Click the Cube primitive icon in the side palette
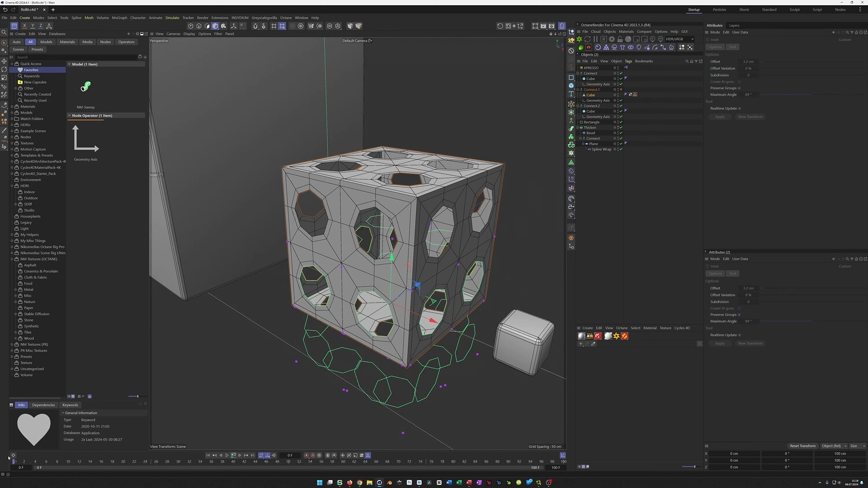This screenshot has width=868, height=488. pyautogui.click(x=571, y=86)
